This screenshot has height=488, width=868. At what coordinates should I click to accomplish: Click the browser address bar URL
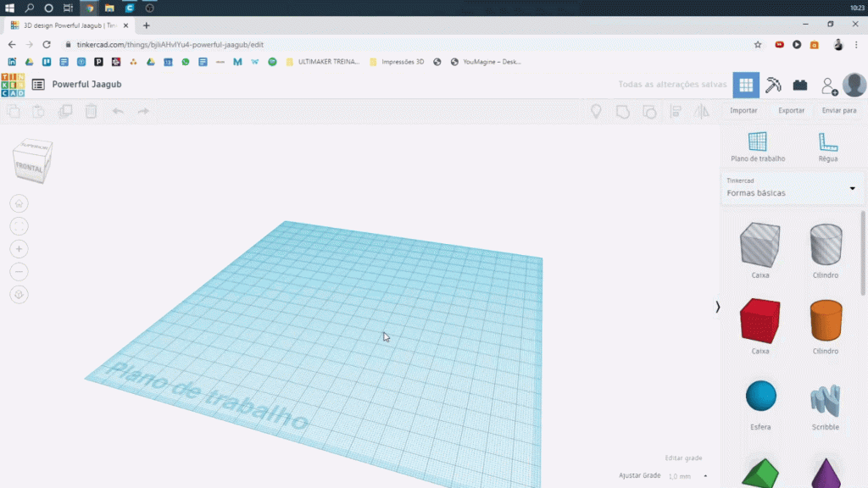tap(170, 45)
